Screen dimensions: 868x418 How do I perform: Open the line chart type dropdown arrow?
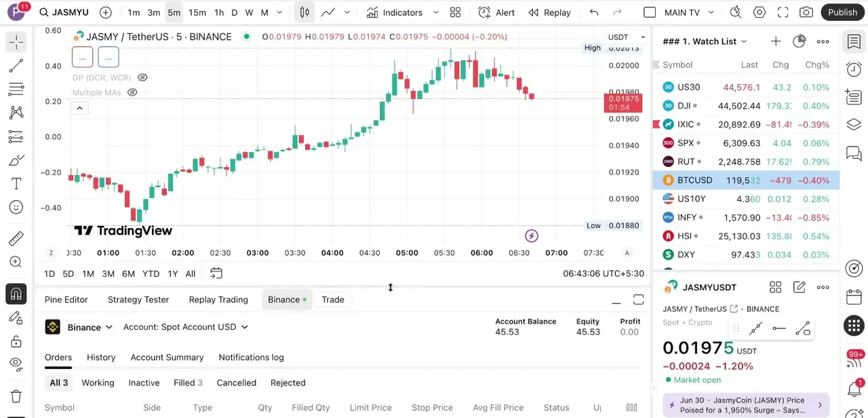[347, 12]
